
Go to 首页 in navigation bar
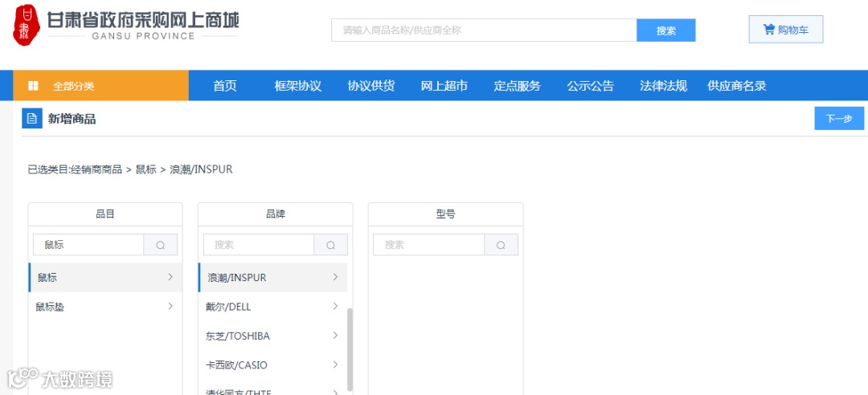(225, 86)
